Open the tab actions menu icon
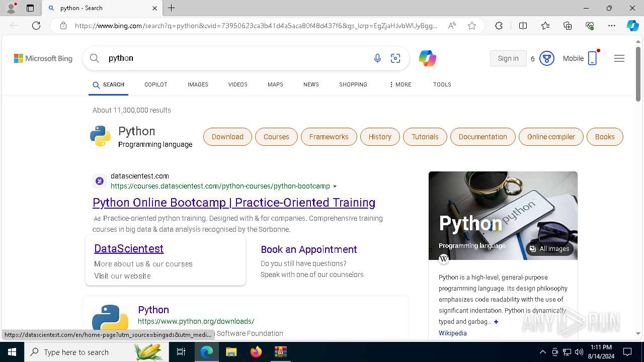 click(30, 8)
